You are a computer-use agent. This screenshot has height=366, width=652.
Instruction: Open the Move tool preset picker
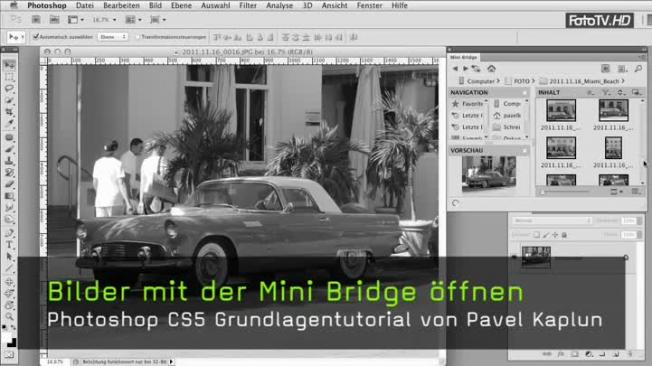(x=16, y=37)
